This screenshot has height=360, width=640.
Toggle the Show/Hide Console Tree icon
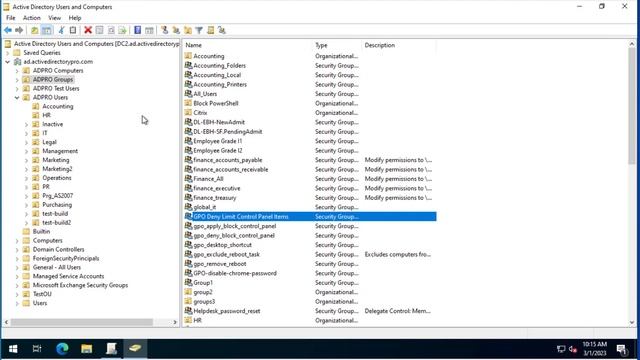(x=47, y=30)
